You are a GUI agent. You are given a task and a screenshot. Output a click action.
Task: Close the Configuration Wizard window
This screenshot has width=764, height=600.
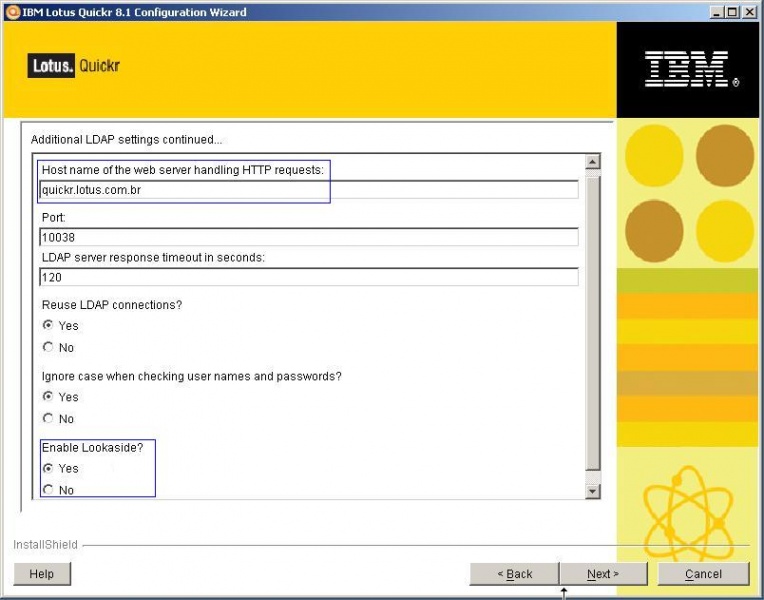(749, 13)
